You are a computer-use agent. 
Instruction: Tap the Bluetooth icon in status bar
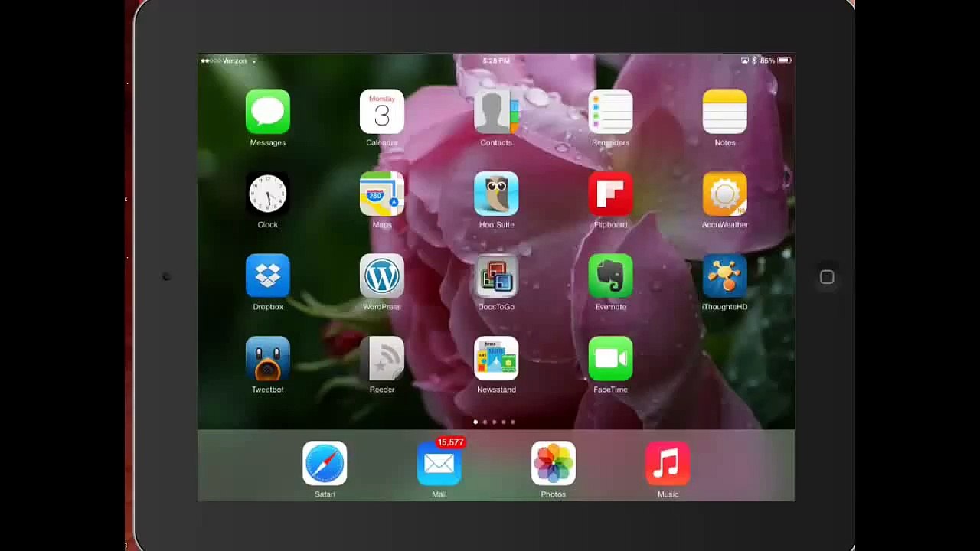[x=754, y=60]
